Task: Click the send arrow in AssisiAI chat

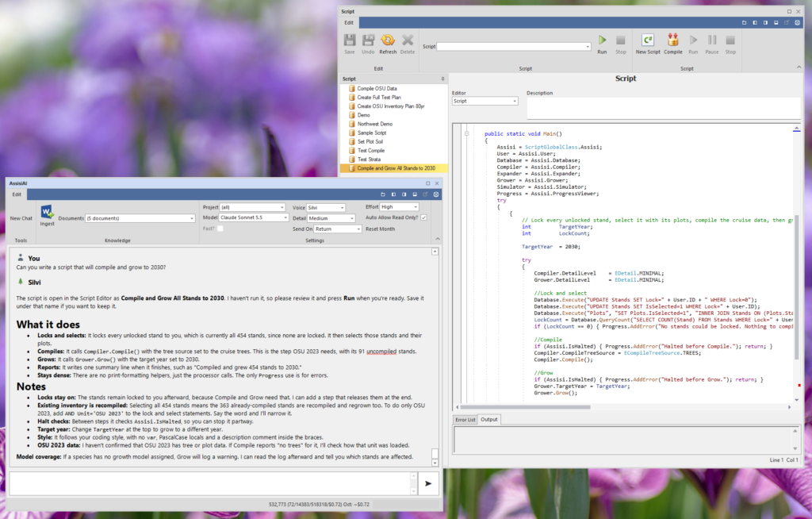Action: [428, 483]
